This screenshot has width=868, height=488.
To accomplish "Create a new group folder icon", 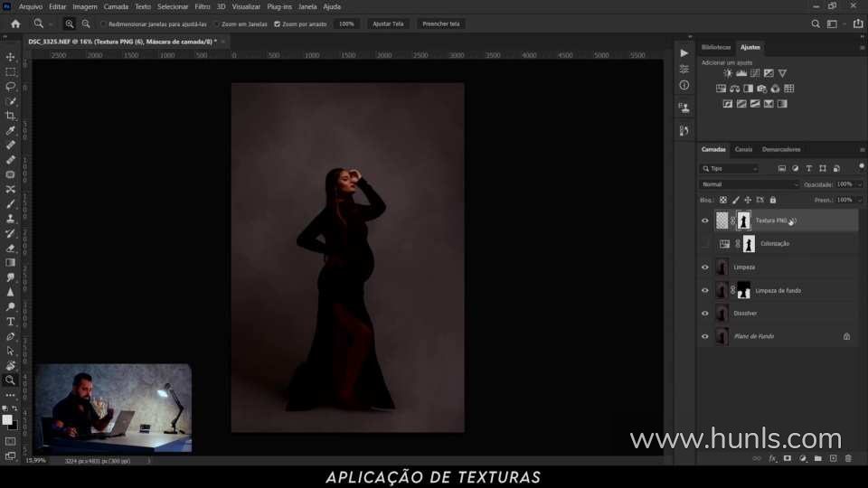I will (817, 458).
